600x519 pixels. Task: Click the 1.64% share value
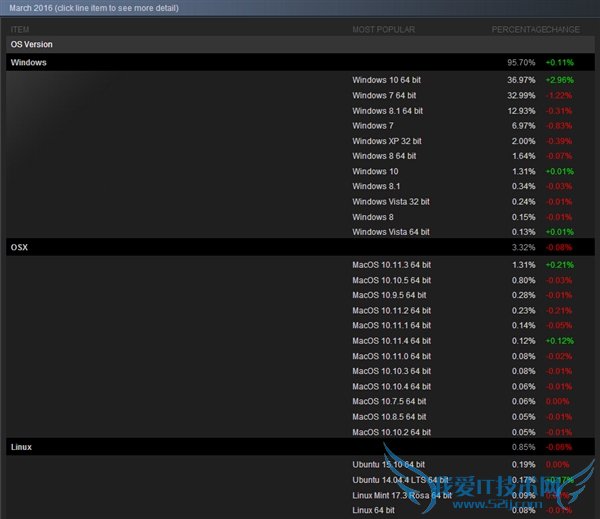(523, 156)
